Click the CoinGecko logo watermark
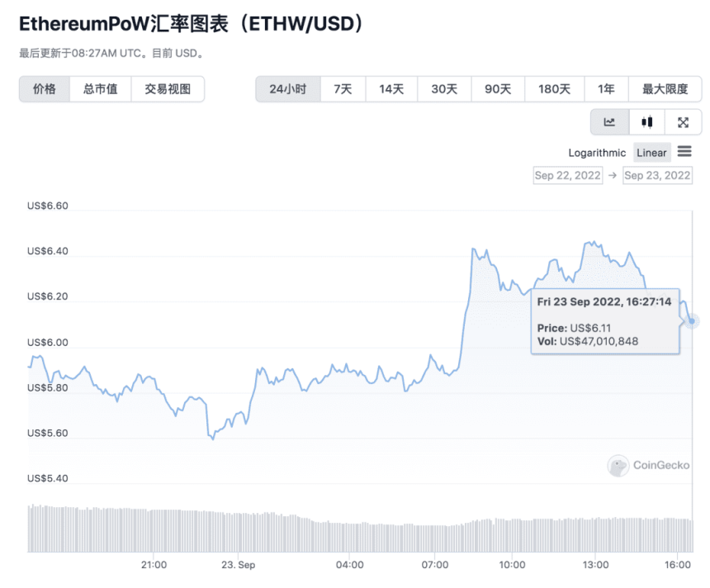Image resolution: width=710 pixels, height=588 pixels. point(649,466)
